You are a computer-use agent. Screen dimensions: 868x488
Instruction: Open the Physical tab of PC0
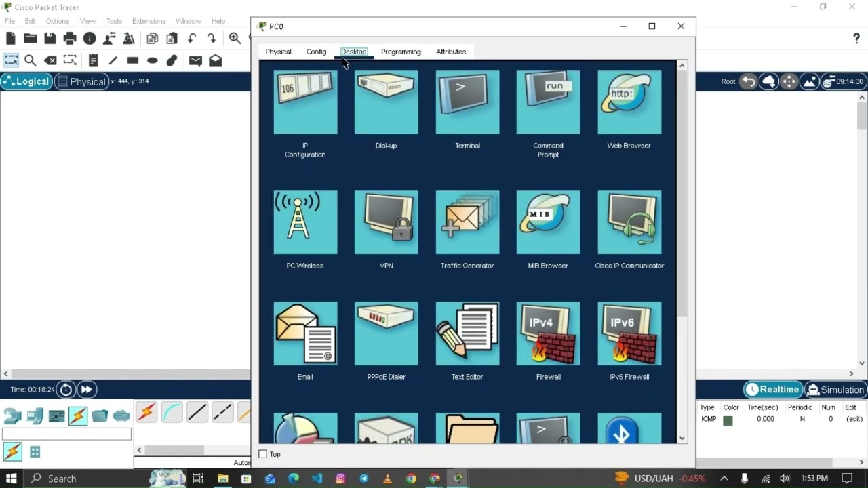point(278,52)
